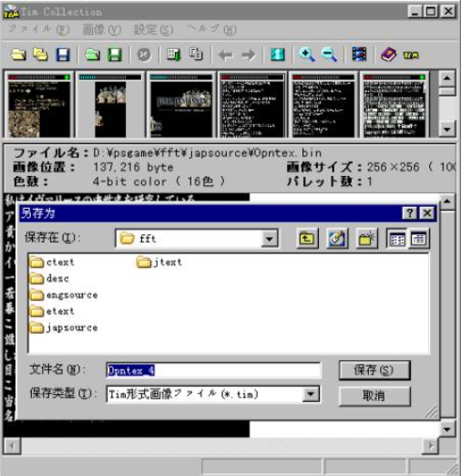Click the green folder open icon
Screen dimensions: 461x476
[93, 55]
